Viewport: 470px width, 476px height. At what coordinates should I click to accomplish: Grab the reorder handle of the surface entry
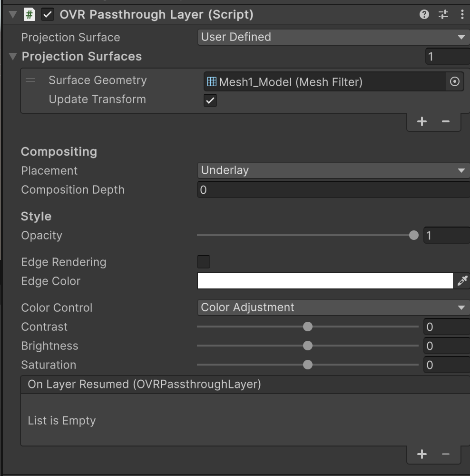tap(30, 80)
